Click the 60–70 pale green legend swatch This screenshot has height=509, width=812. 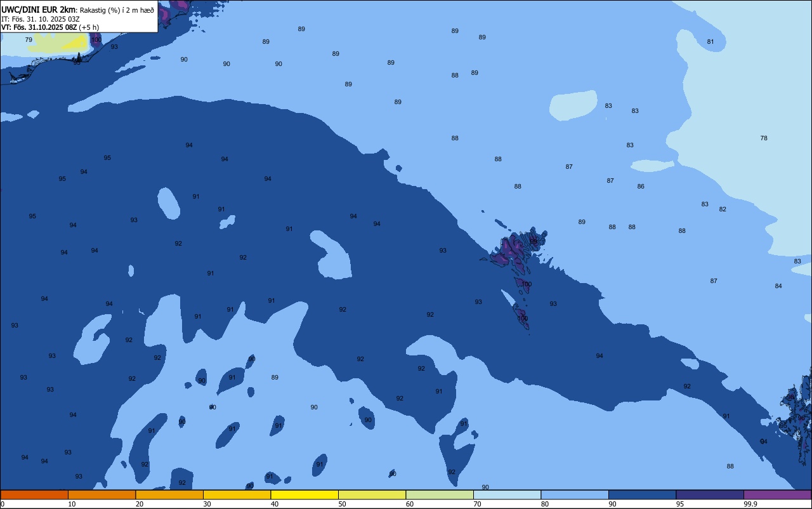440,494
